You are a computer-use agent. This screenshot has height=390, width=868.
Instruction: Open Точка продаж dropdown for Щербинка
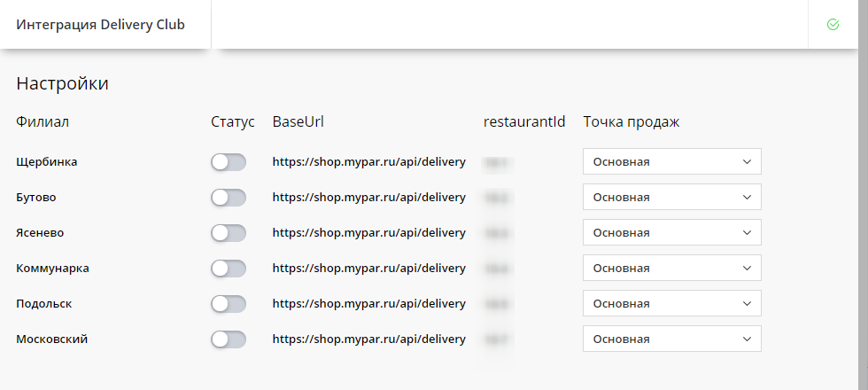point(671,162)
